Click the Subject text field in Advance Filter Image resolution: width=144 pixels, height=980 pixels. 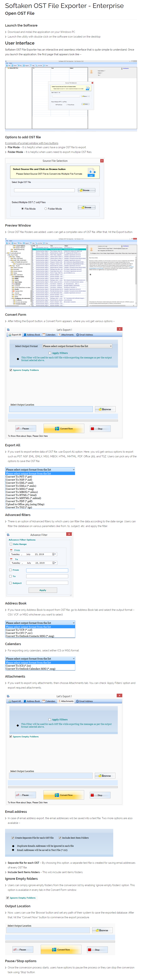click(x=47, y=582)
